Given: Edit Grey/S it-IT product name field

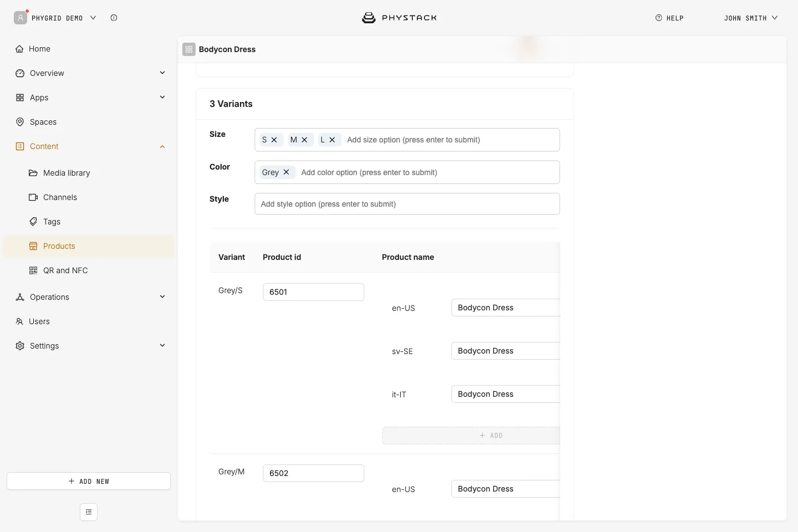Looking at the screenshot, I should (x=506, y=394).
